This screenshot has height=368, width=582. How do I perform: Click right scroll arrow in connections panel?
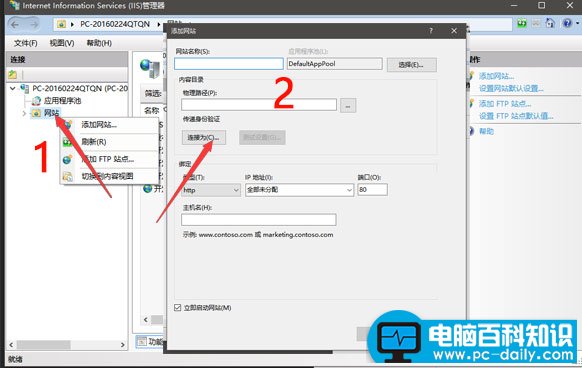[x=122, y=345]
